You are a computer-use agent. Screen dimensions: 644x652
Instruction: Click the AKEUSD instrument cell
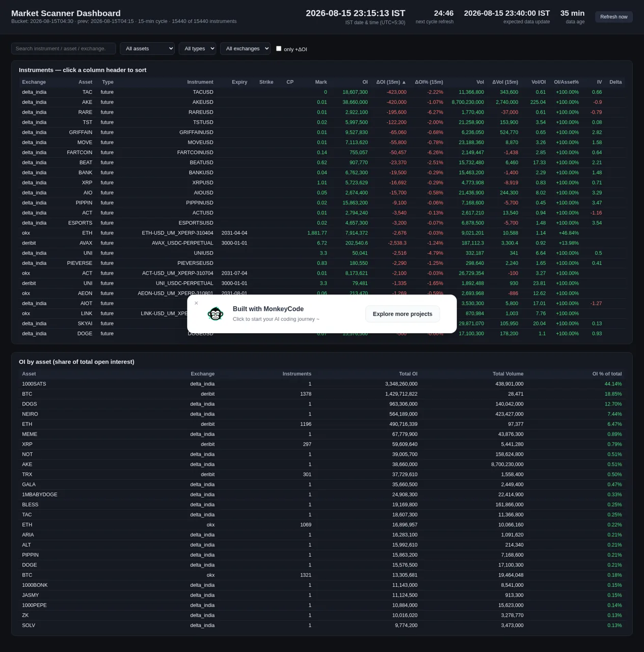(203, 102)
